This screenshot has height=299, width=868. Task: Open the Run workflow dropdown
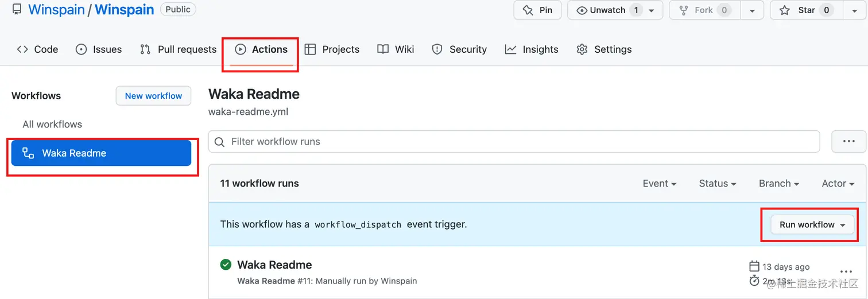coord(812,224)
